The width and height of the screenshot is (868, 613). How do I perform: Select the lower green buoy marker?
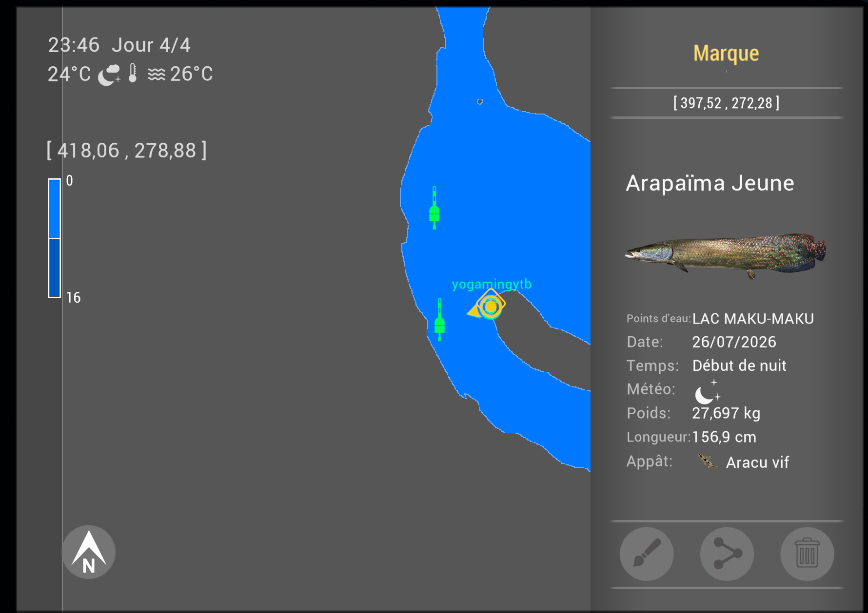[439, 319]
